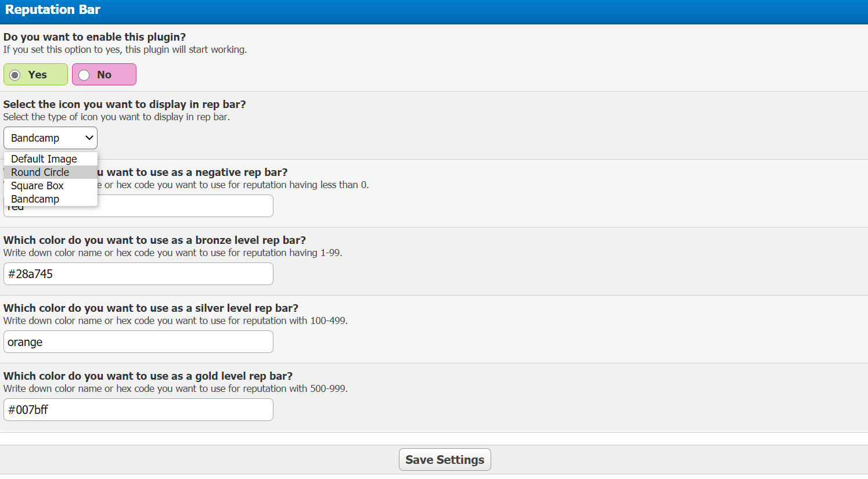Click the 'Select the icon' question heading
This screenshot has width=868, height=479.
tap(125, 105)
